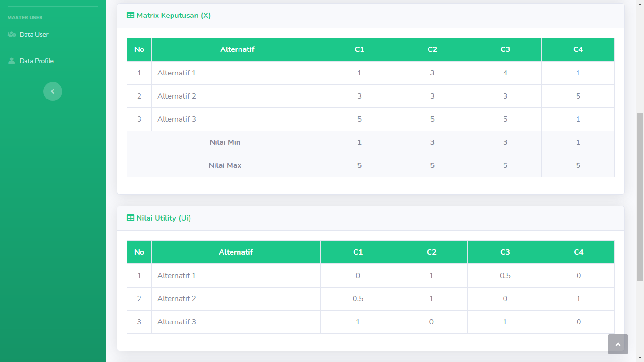Click C4 utility value 1 for Alternatif 2

coord(578,299)
